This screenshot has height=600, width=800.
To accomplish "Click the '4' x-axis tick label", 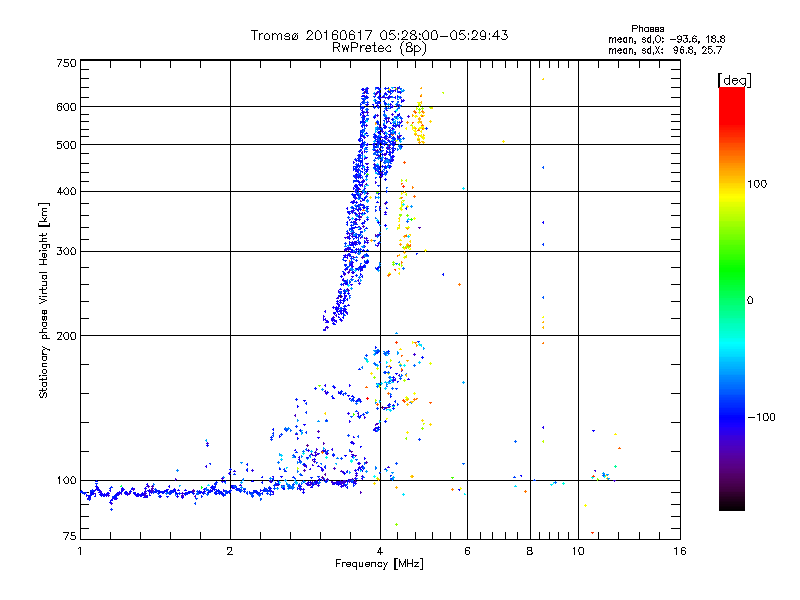I will pyautogui.click(x=380, y=551).
